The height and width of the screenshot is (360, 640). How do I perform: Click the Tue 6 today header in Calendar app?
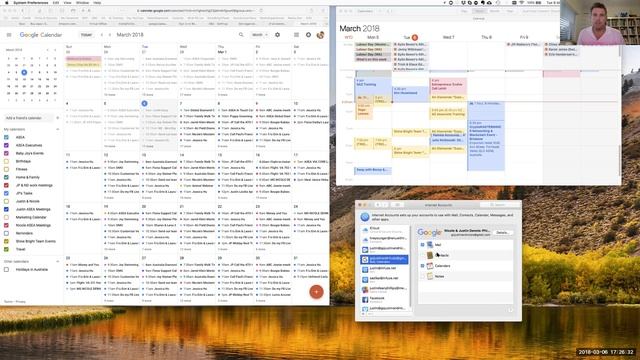410,37
